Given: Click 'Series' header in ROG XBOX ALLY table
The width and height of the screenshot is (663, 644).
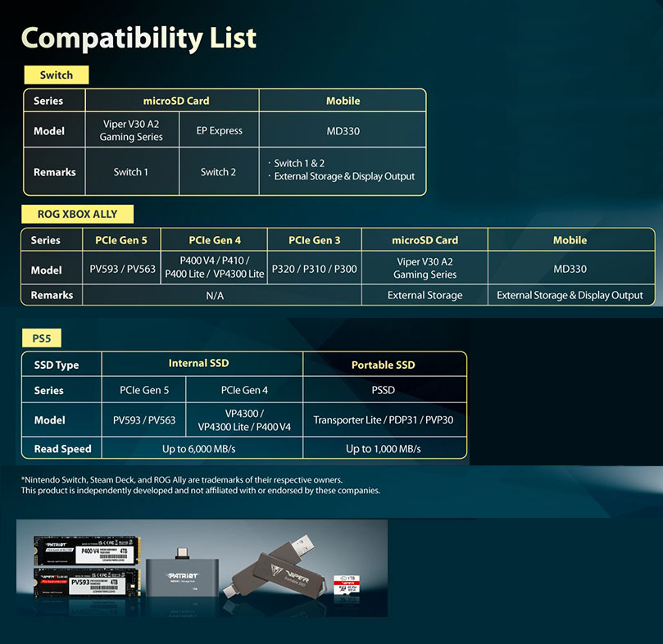Looking at the screenshot, I should click(45, 240).
